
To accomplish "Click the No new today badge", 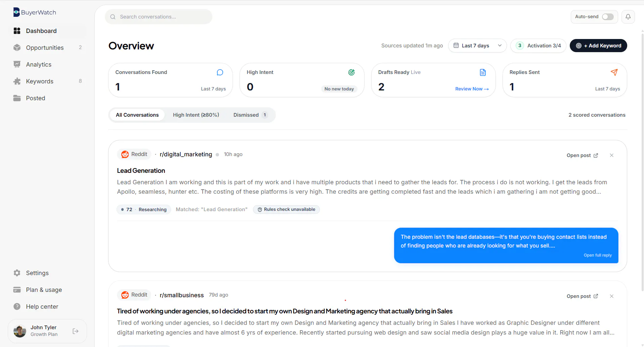I will tap(339, 89).
